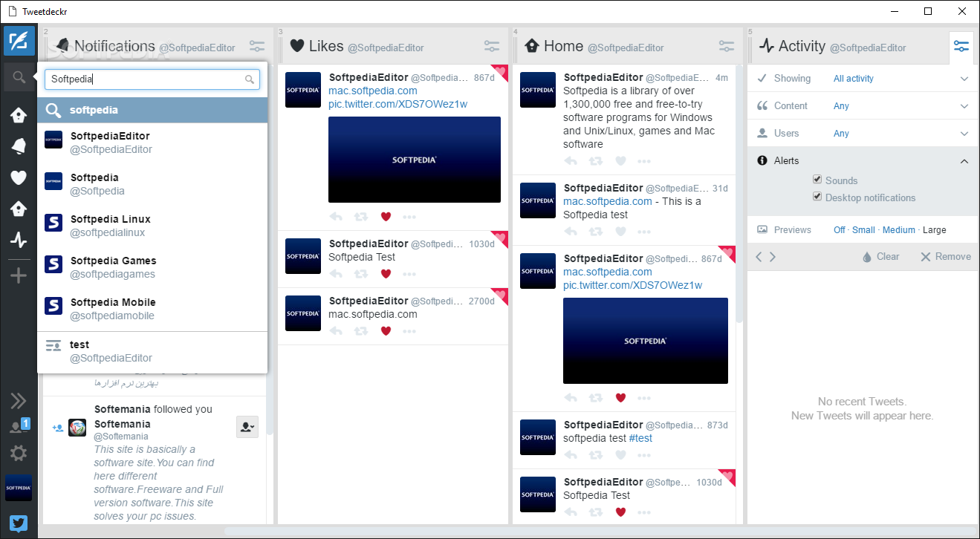Set Previews to Small
Viewport: 980px width, 539px height.
(x=863, y=230)
